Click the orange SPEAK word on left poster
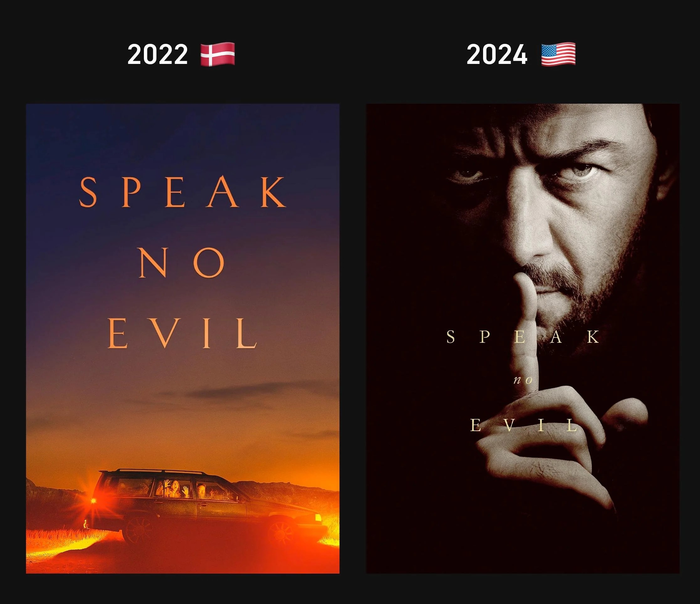Screen dimensions: 700x604 tap(182, 192)
